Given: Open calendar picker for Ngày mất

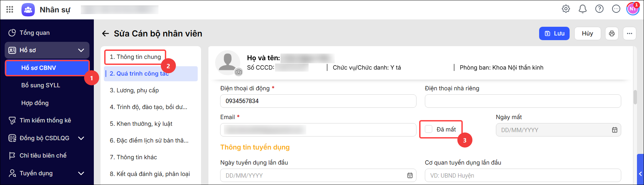Looking at the screenshot, I should 615,130.
